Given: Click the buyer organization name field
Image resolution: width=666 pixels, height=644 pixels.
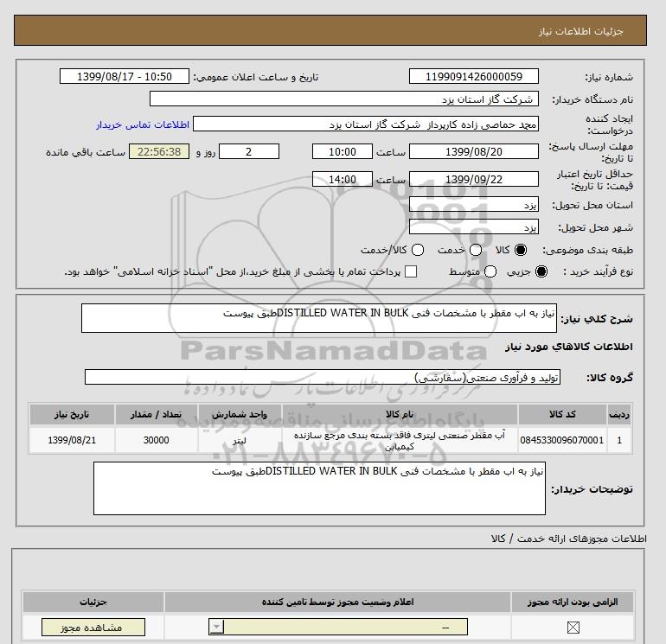Looking at the screenshot, I should pyautogui.click(x=344, y=99).
